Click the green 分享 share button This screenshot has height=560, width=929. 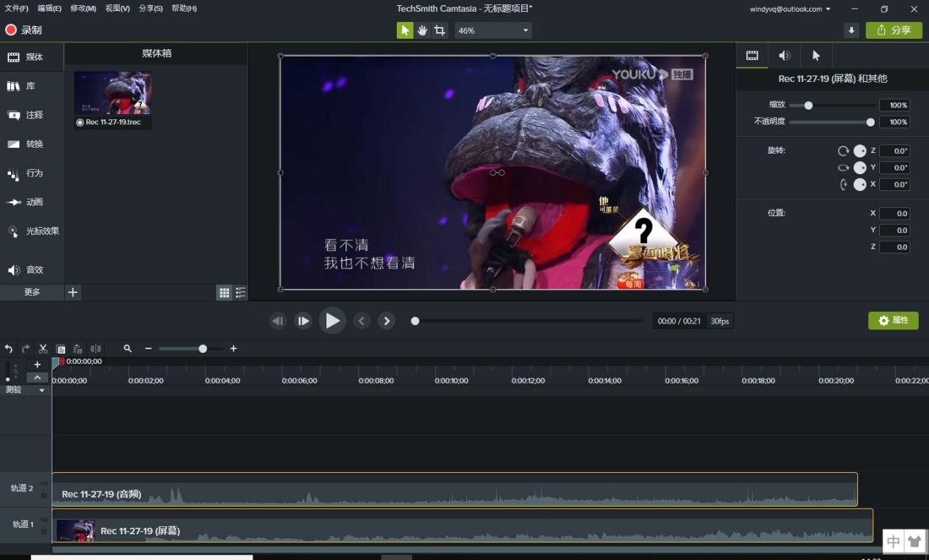point(894,31)
